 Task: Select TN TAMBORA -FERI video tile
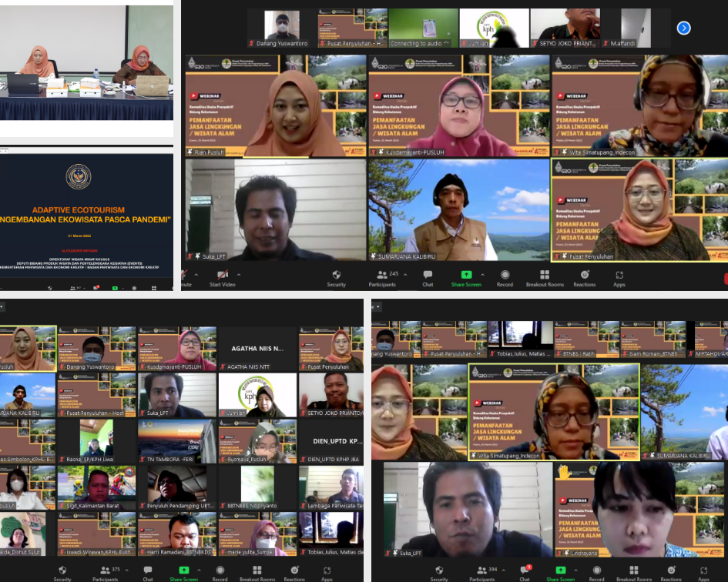177,441
